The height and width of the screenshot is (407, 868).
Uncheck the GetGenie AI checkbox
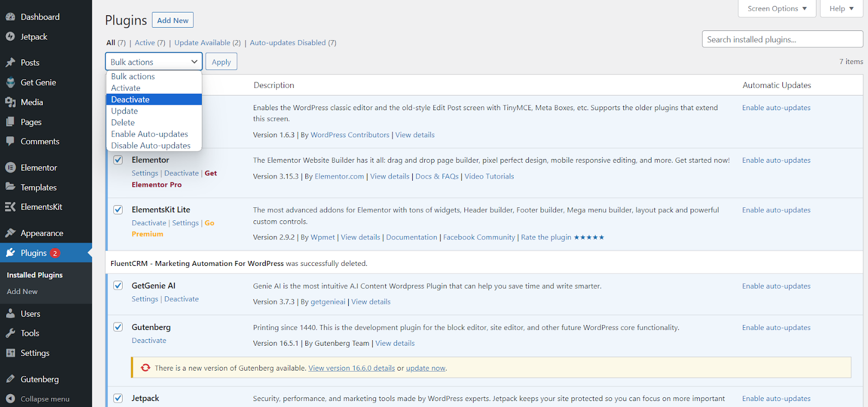[x=118, y=285]
